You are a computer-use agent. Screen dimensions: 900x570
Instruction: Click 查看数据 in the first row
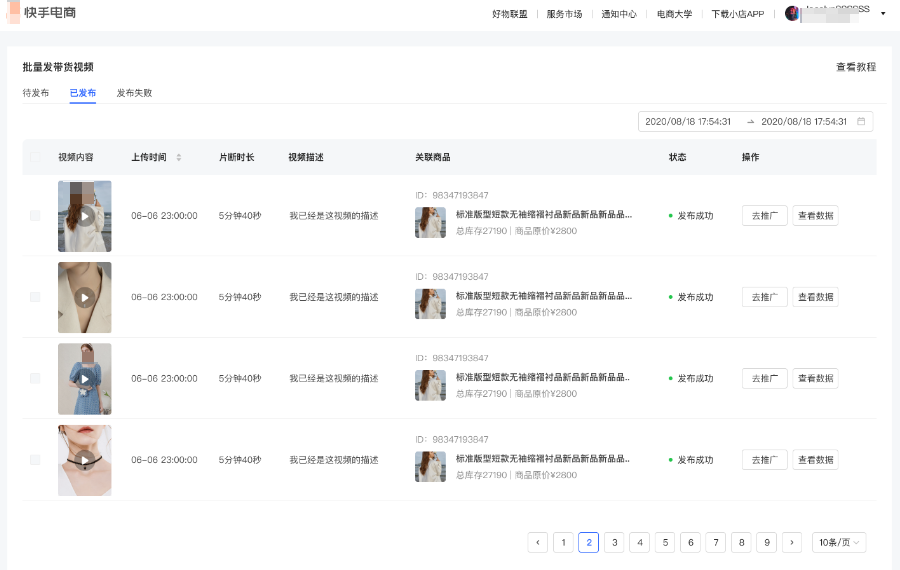[815, 216]
